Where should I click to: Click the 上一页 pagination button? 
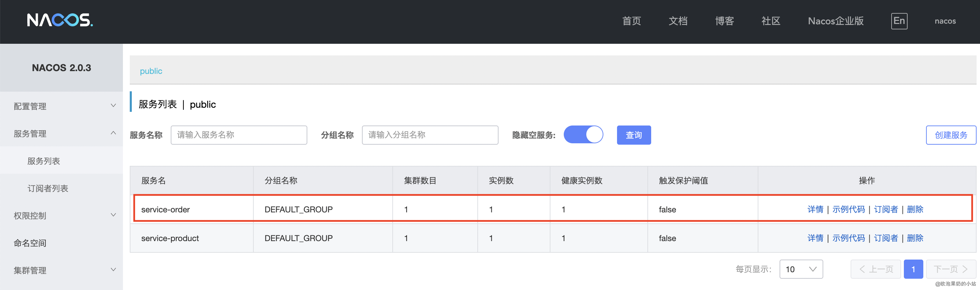click(876, 269)
